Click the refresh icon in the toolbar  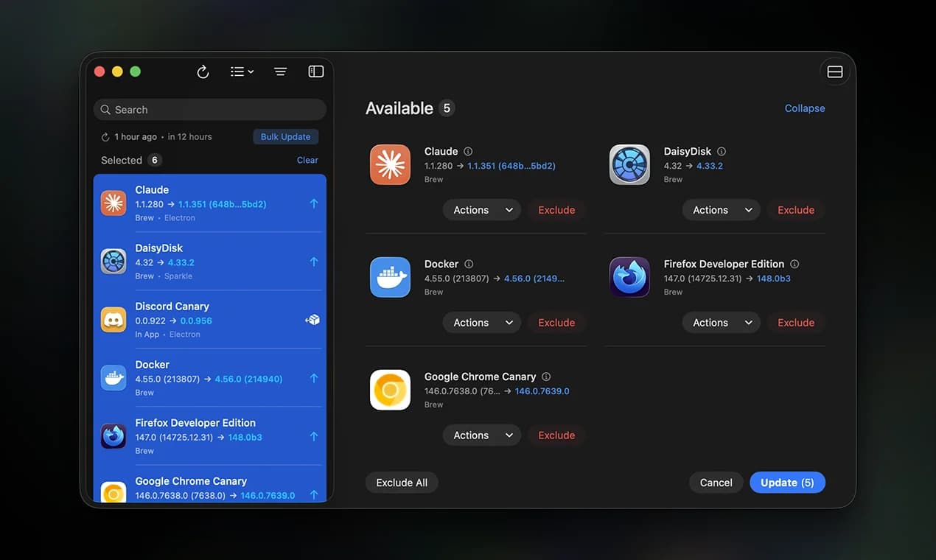click(203, 71)
